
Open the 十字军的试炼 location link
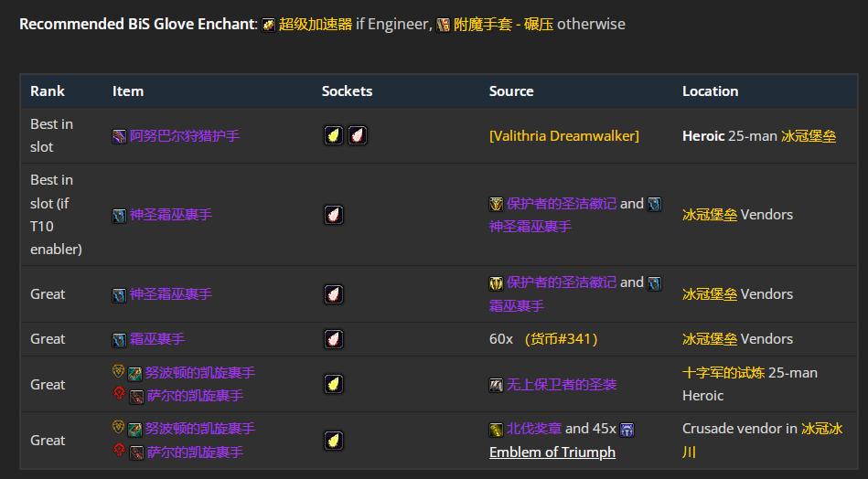[x=723, y=373]
